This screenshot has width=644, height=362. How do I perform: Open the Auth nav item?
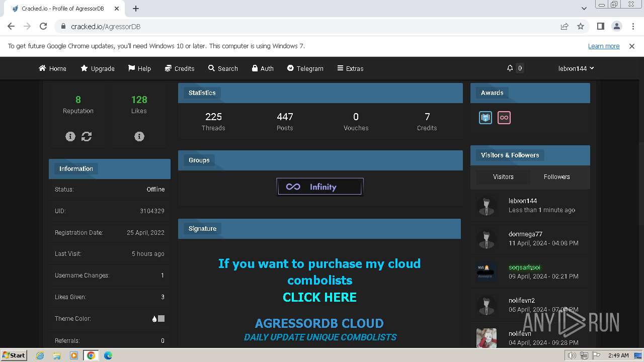coord(263,68)
